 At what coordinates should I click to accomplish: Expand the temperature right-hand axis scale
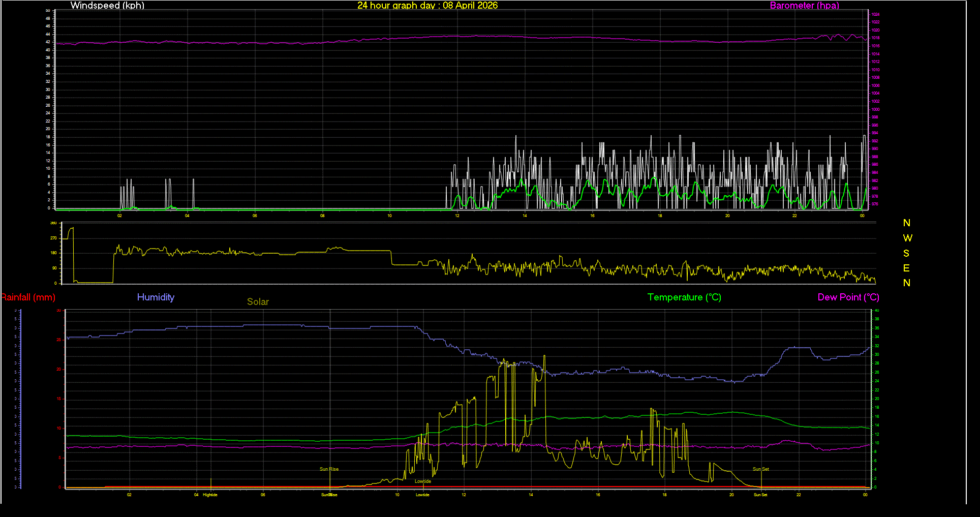875,397
